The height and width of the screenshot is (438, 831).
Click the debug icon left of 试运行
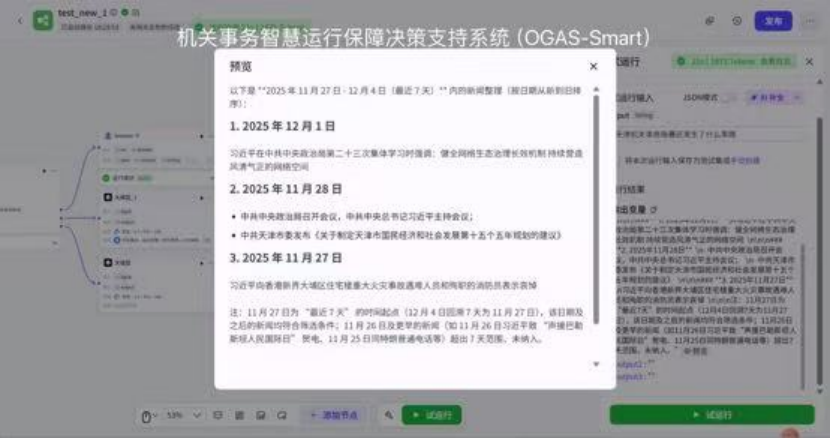coord(387,415)
